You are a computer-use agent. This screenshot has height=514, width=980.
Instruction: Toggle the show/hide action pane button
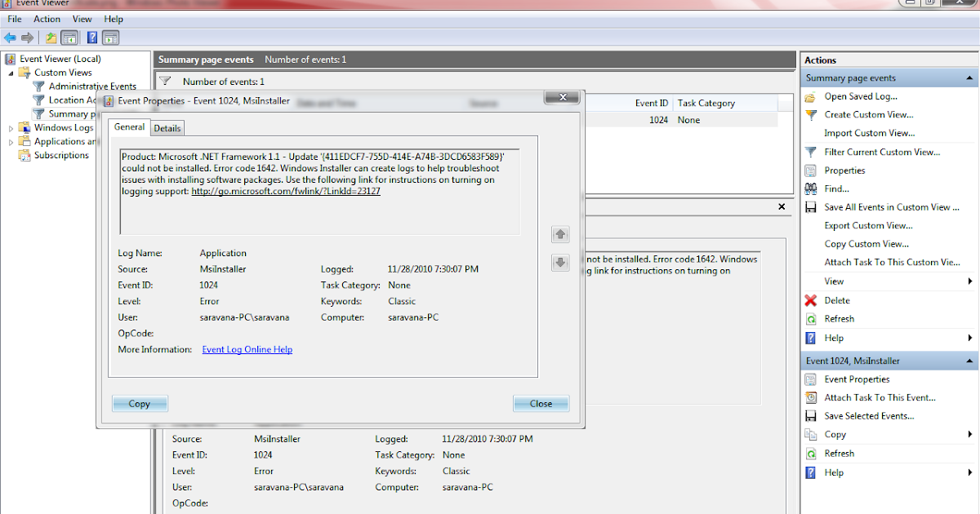point(111,38)
